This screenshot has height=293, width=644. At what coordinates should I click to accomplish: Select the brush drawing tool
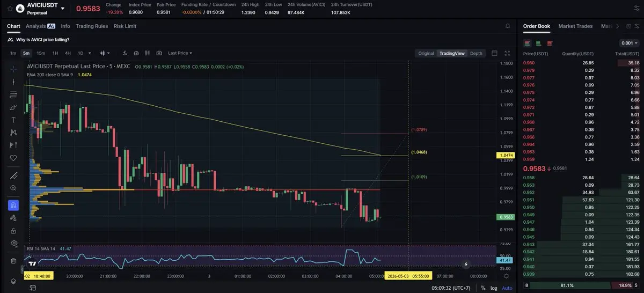pos(13,107)
